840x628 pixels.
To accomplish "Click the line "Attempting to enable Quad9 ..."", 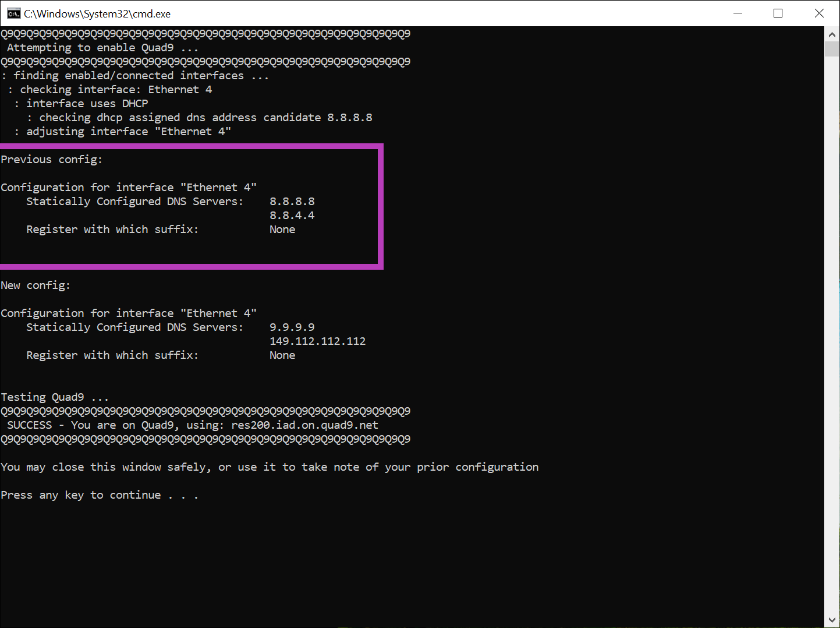I will (x=102, y=48).
